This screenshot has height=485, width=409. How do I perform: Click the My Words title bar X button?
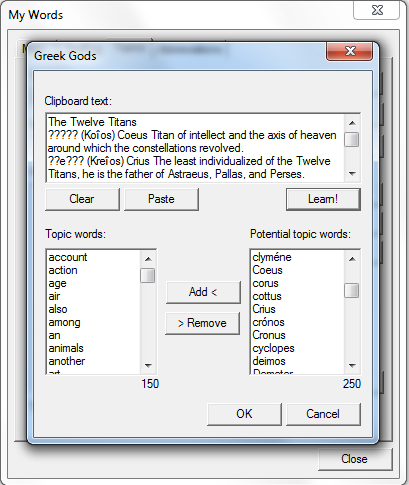point(377,10)
